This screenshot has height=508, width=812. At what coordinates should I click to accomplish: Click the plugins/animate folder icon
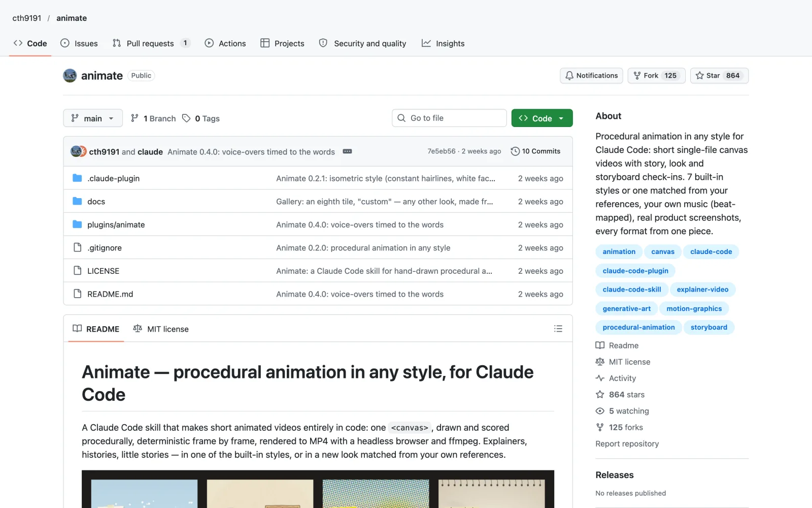pos(77,225)
